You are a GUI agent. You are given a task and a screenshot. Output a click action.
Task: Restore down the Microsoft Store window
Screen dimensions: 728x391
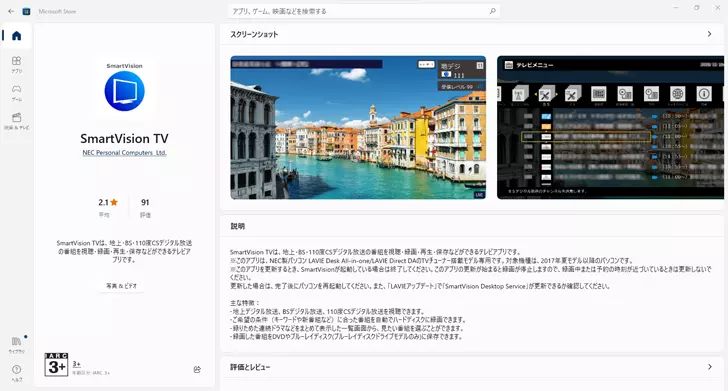click(696, 8)
